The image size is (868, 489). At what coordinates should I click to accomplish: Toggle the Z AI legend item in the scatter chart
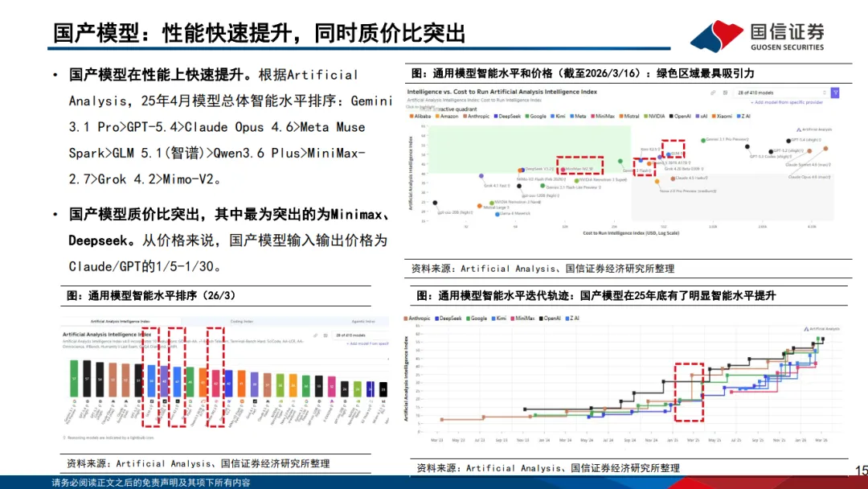[744, 117]
